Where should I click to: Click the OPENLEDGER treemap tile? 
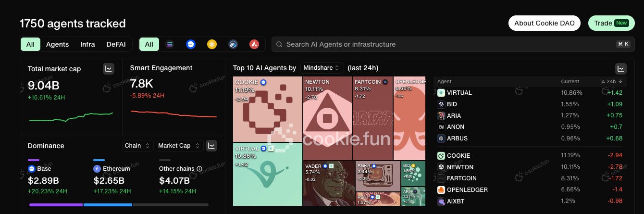[409, 118]
